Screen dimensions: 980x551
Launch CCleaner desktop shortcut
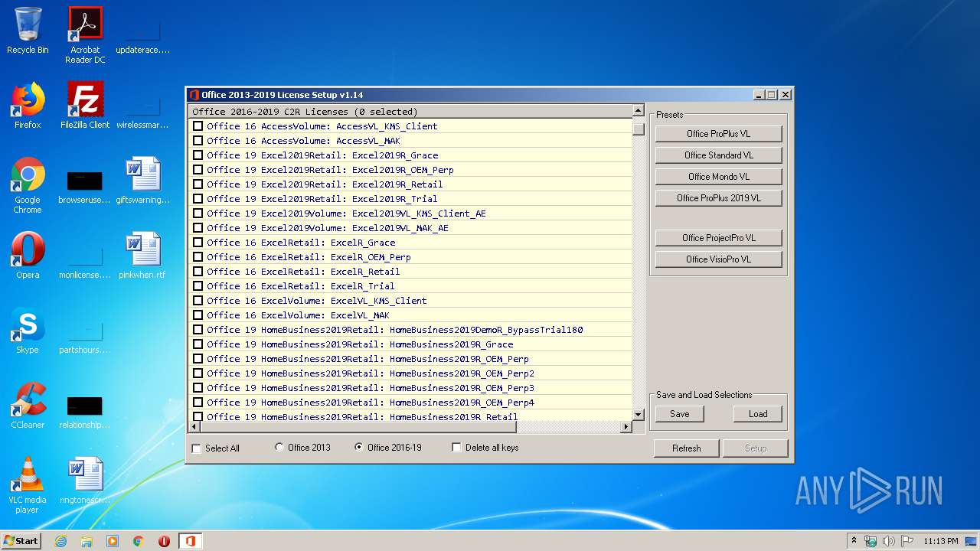(x=28, y=406)
